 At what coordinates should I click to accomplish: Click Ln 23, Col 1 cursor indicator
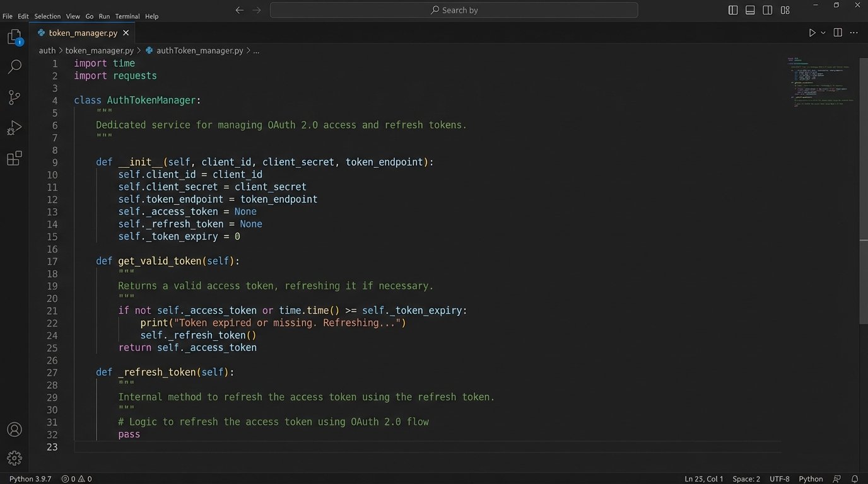704,478
